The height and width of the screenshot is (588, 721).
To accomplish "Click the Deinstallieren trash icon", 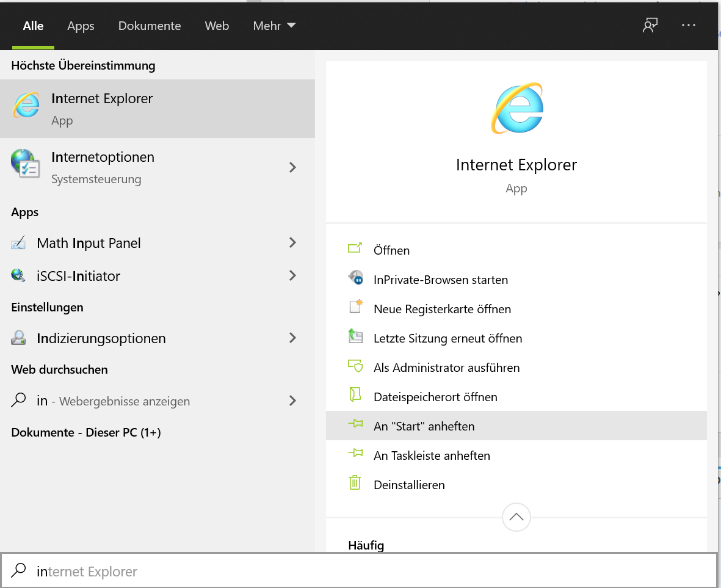I will pyautogui.click(x=355, y=483).
